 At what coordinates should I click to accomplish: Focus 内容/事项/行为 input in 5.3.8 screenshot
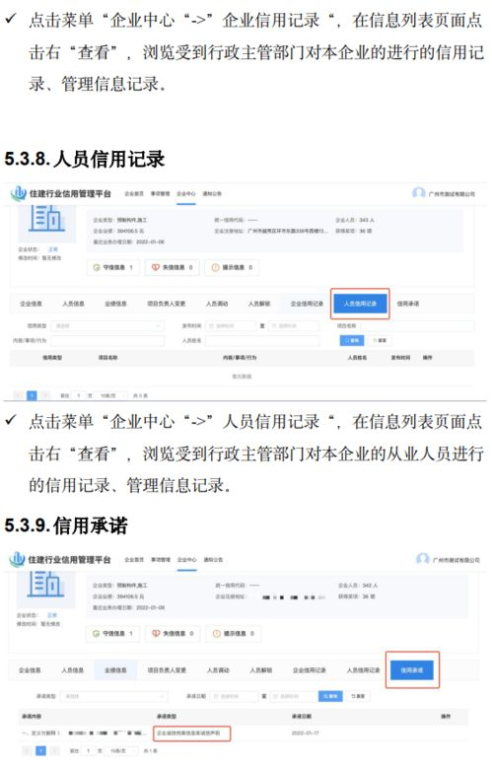[x=107, y=340]
